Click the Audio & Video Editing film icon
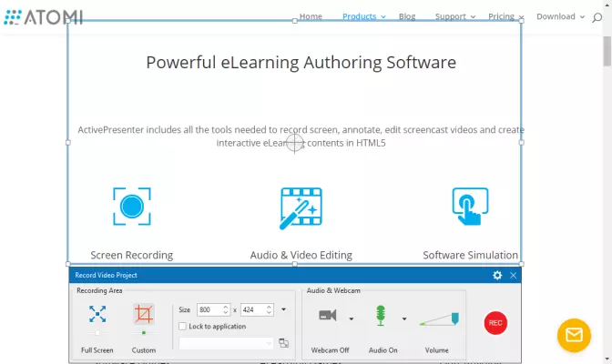Screen dimensions: 612x364 click(x=301, y=208)
